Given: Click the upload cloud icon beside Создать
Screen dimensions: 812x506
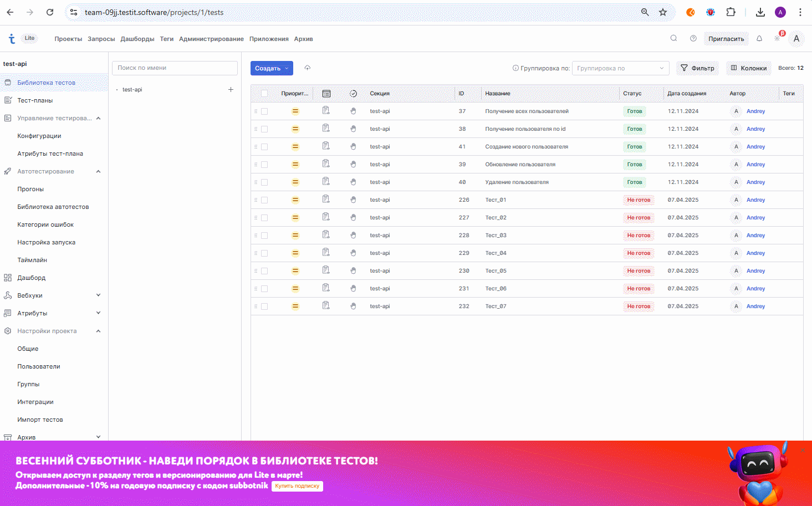Looking at the screenshot, I should [x=308, y=68].
